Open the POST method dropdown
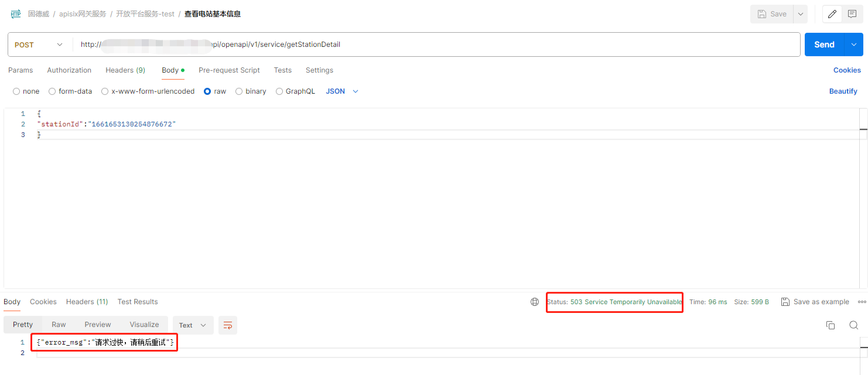 point(39,45)
